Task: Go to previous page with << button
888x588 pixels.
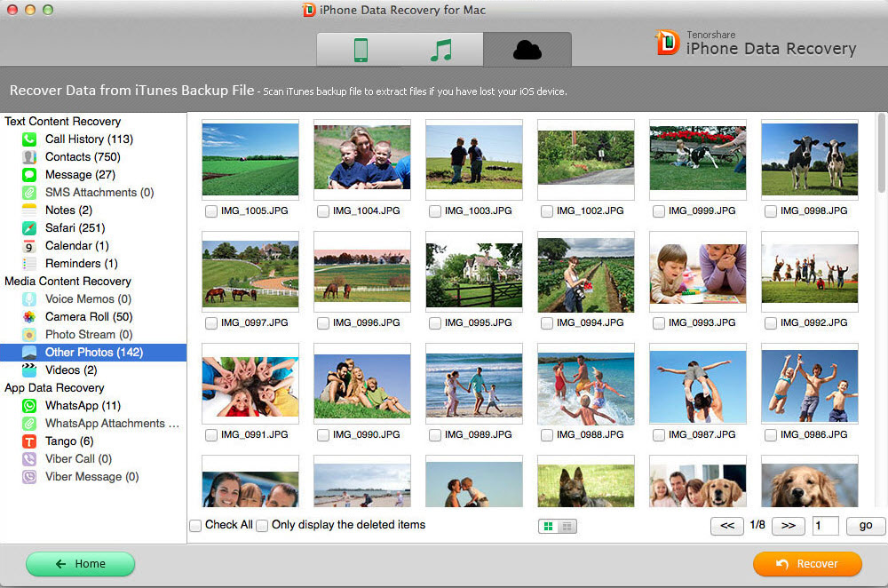Action: point(726,526)
